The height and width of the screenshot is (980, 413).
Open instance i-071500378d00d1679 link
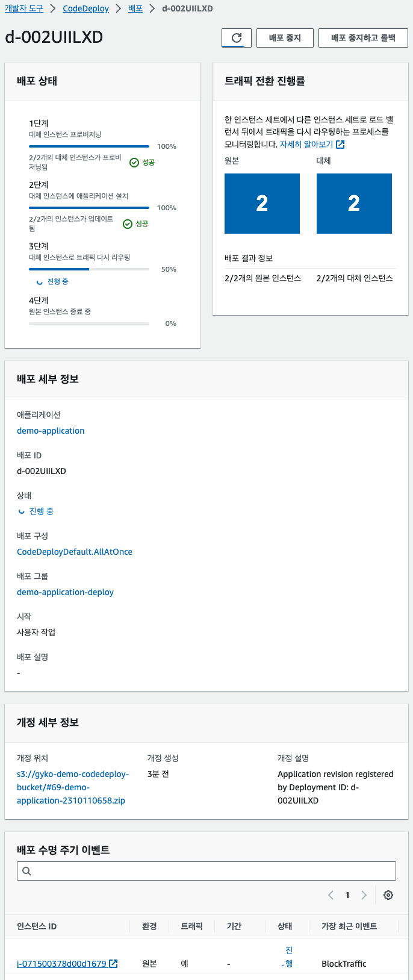[61, 964]
